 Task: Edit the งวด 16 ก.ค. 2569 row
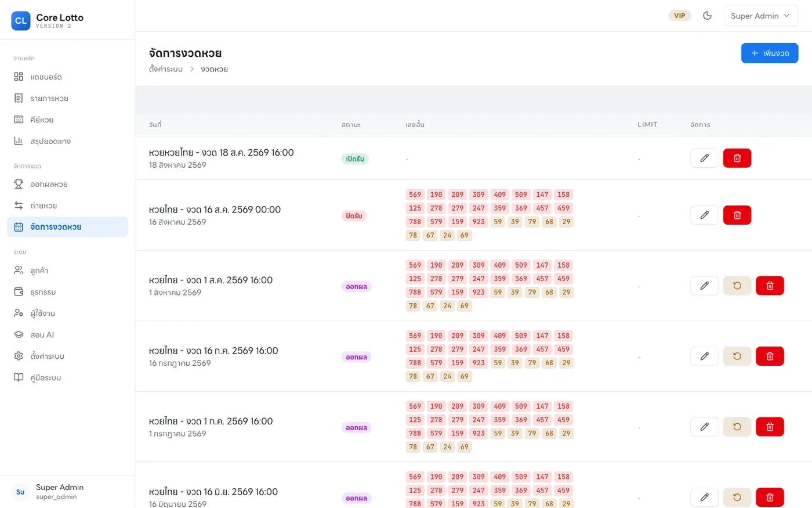pos(705,356)
